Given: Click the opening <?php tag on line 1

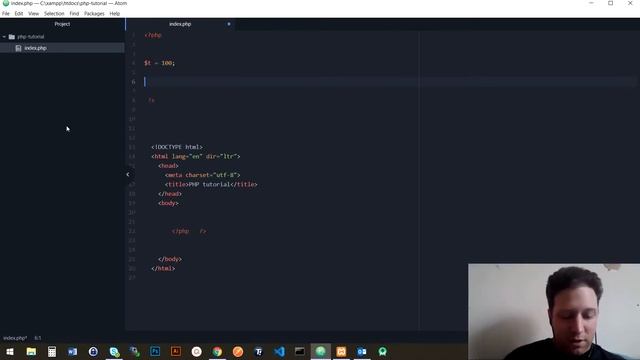Looking at the screenshot, I should 153,35.
